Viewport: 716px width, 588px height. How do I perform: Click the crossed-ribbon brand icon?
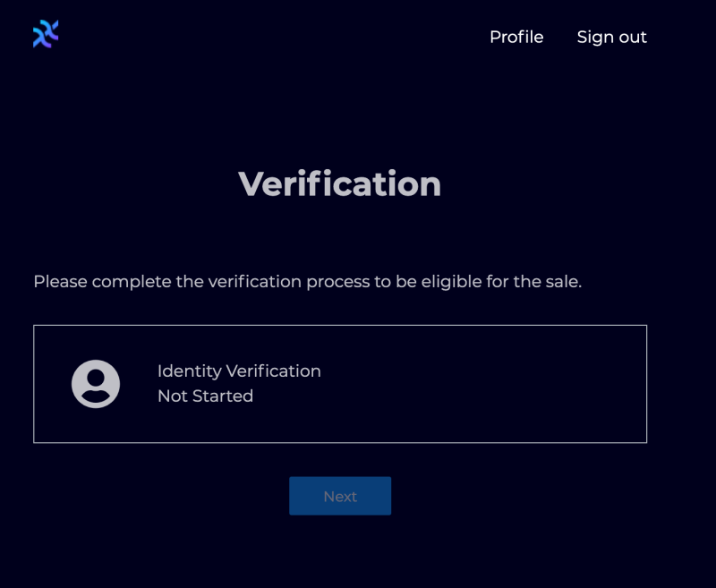[x=46, y=34]
